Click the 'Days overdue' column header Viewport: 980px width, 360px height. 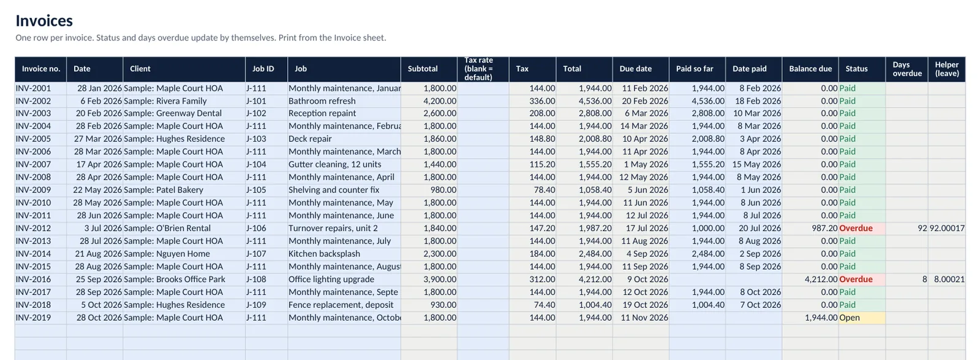click(x=907, y=69)
